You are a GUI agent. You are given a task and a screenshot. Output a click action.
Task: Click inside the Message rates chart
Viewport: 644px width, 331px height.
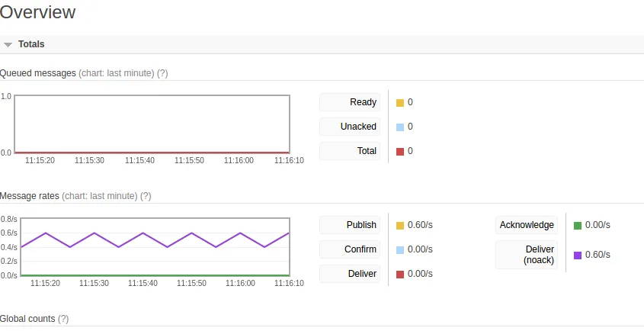(x=155, y=246)
